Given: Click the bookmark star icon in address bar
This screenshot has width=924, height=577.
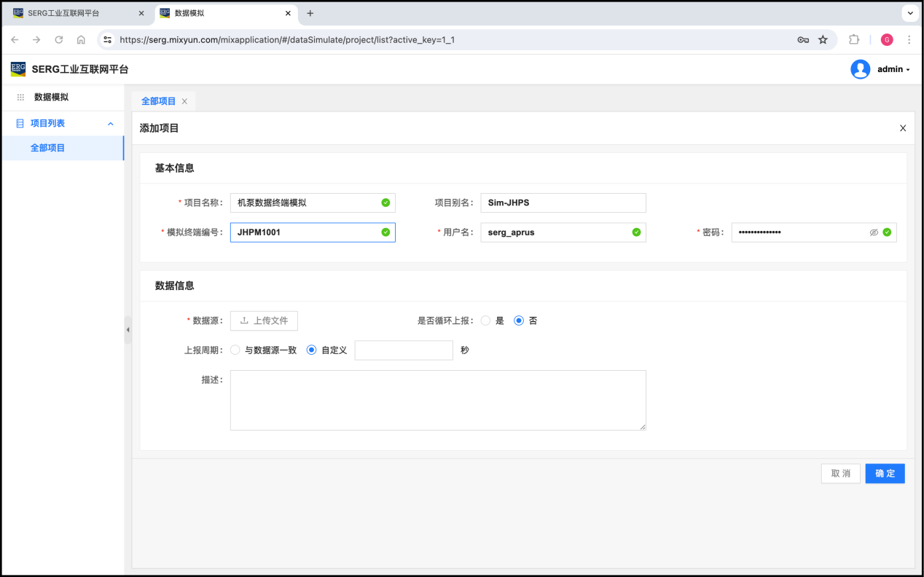Looking at the screenshot, I should click(823, 40).
